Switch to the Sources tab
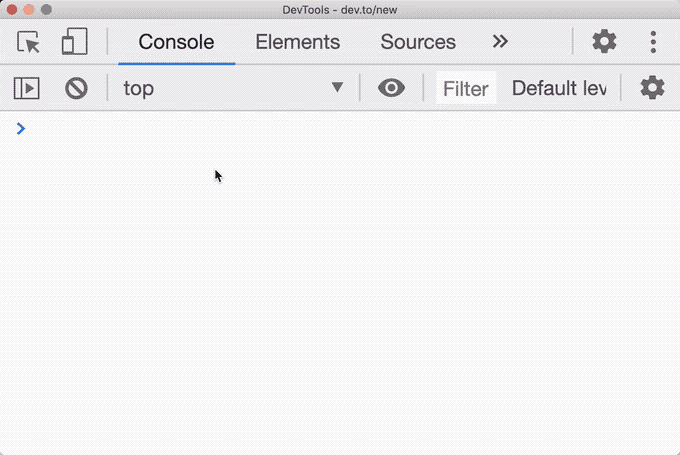The width and height of the screenshot is (680, 455). point(418,42)
